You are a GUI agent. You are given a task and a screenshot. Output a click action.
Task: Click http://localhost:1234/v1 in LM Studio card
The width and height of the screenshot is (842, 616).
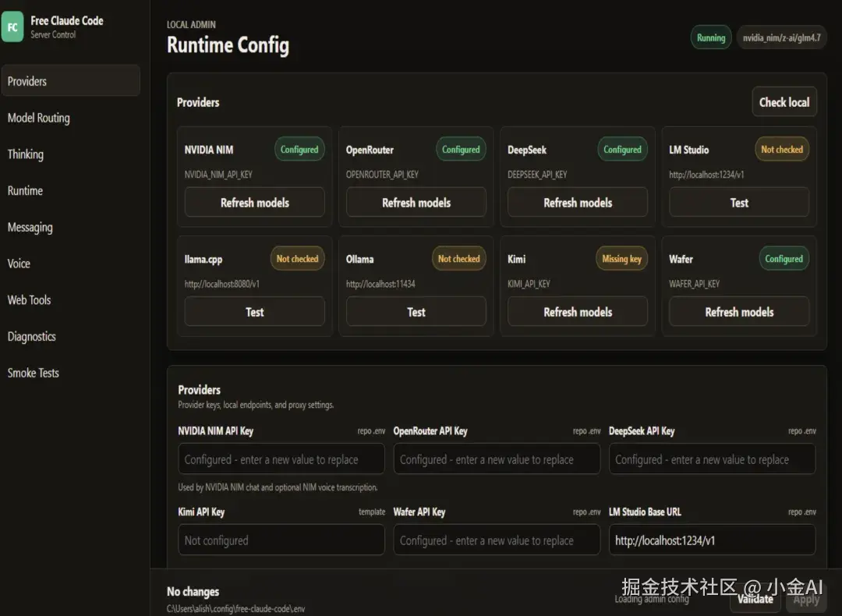click(706, 175)
